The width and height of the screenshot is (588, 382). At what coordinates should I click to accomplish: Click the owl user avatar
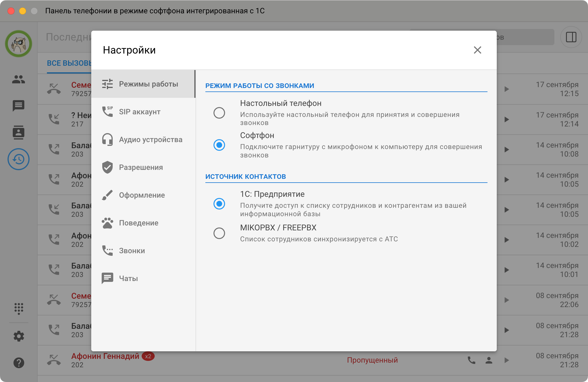click(x=19, y=44)
